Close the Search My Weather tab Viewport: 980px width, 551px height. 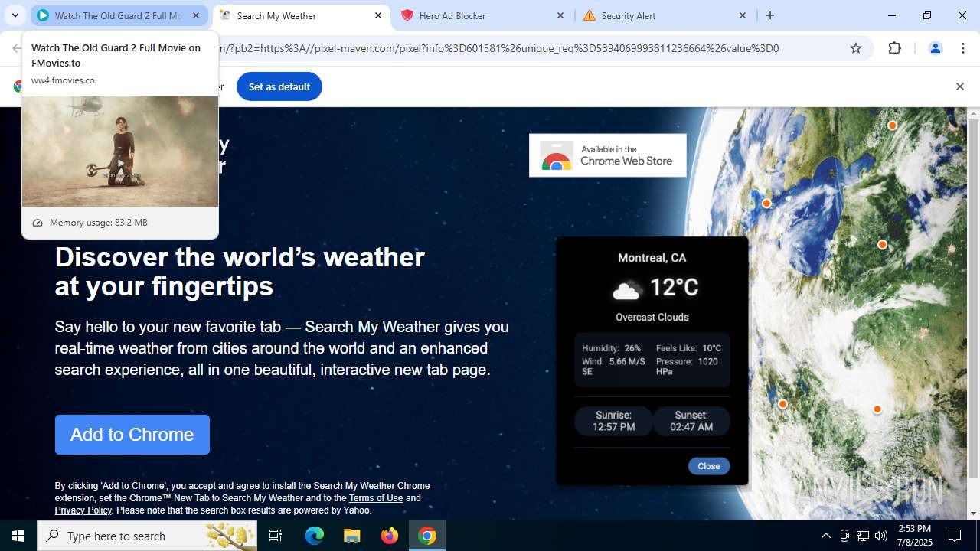(x=378, y=15)
